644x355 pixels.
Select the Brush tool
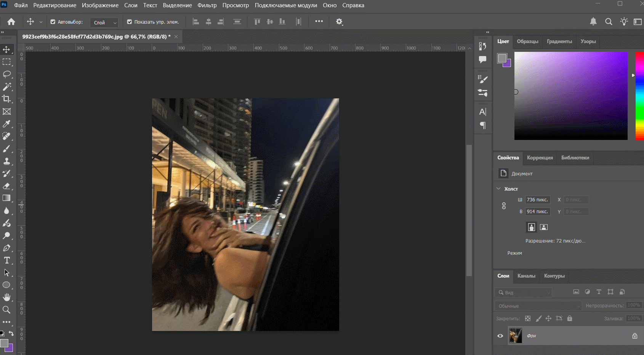point(6,149)
